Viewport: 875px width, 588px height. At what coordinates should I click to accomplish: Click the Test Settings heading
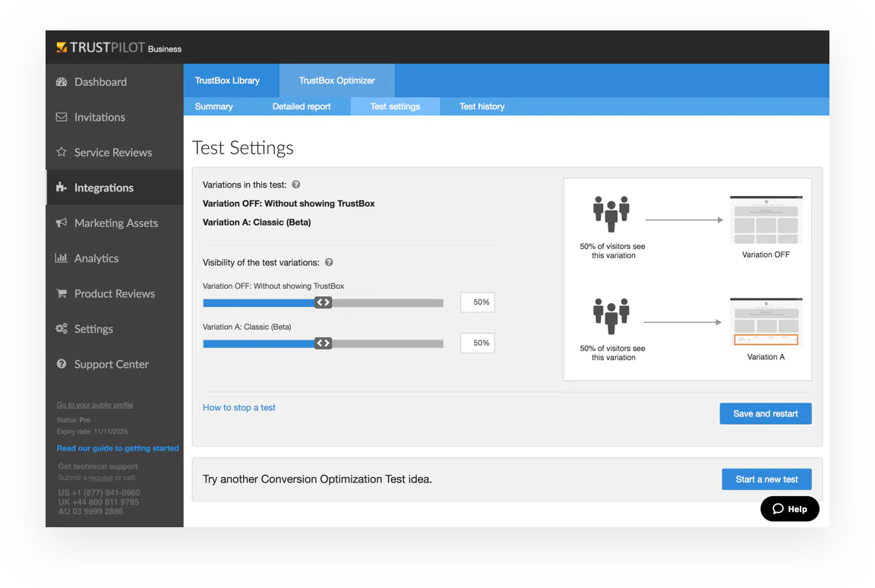click(243, 148)
